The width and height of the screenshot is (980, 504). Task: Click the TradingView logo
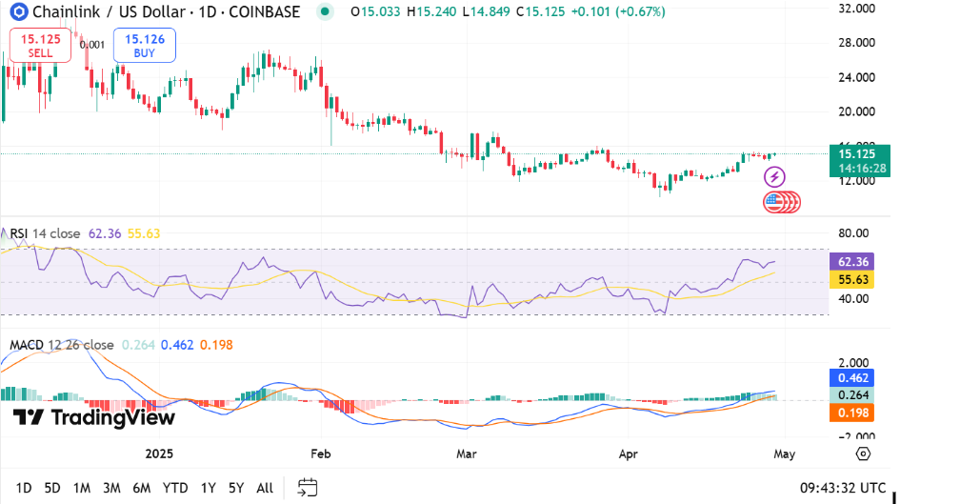94,417
